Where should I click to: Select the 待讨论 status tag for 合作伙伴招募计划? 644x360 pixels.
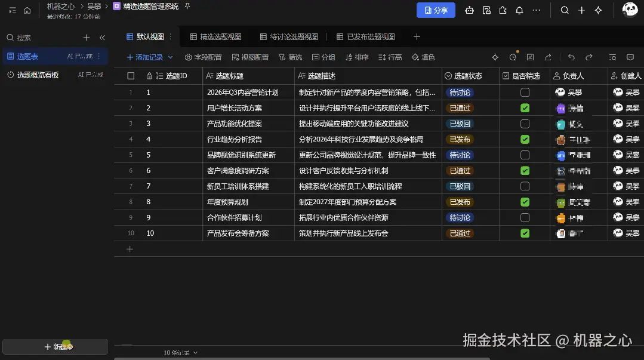[x=460, y=217]
